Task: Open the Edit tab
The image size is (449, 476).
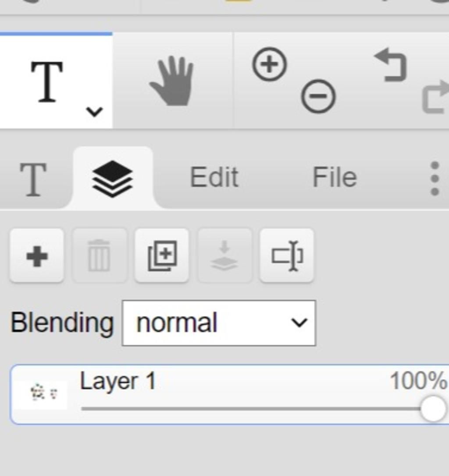Action: (x=214, y=177)
